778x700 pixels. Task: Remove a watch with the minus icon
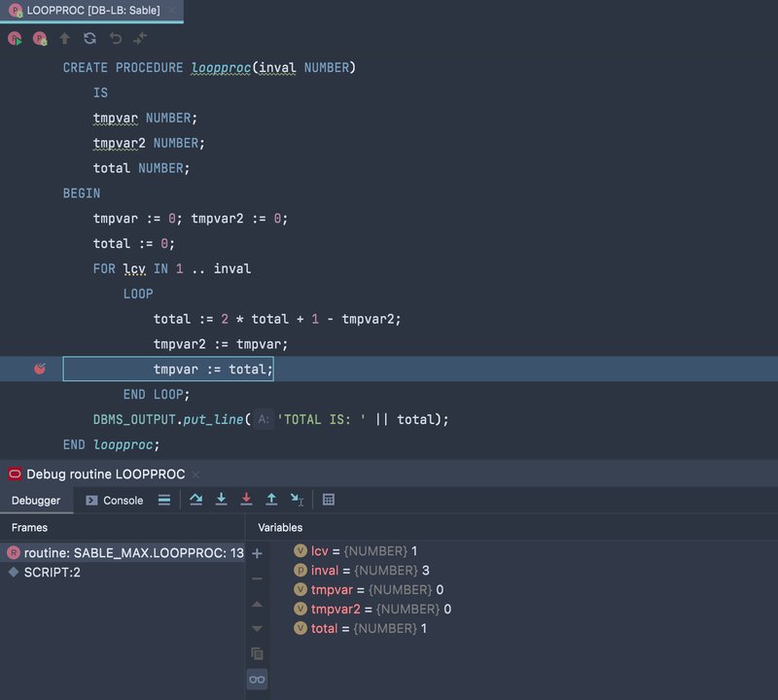(x=257, y=578)
